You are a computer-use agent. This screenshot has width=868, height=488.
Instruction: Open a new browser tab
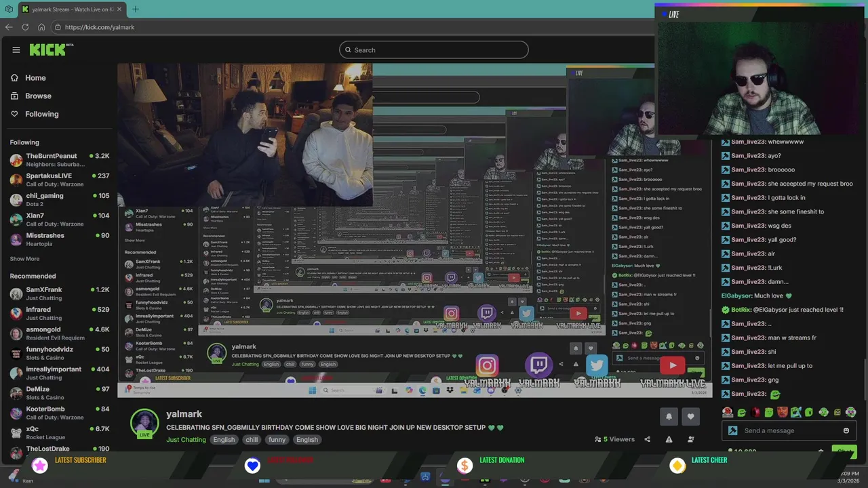coord(135,9)
